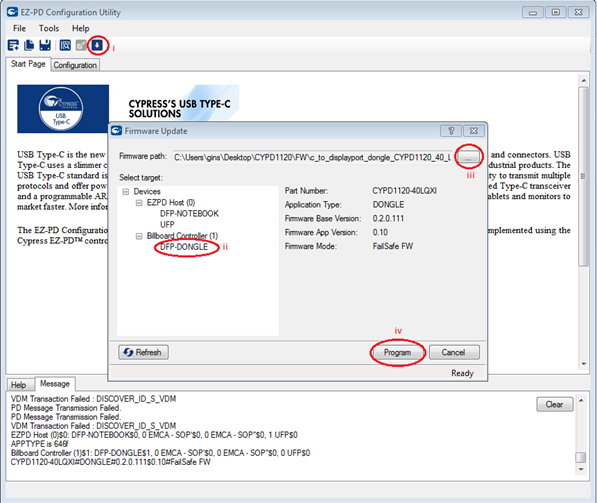Click the 'CYPRESS'S USB TYPE-C SOLUTIONS' heading
This screenshot has height=503, width=597.
click(179, 109)
